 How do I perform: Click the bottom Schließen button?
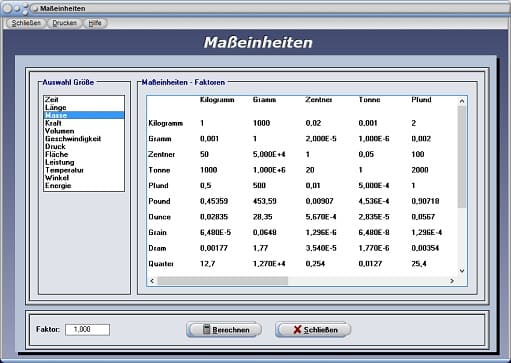click(313, 329)
